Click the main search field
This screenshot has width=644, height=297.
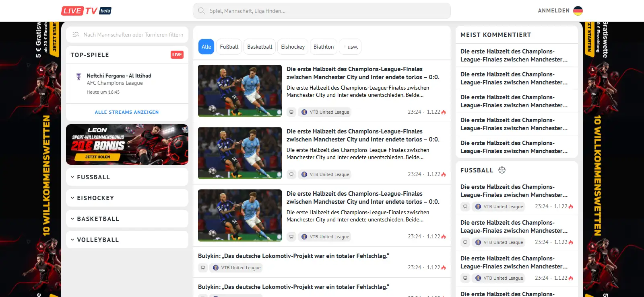[322, 11]
